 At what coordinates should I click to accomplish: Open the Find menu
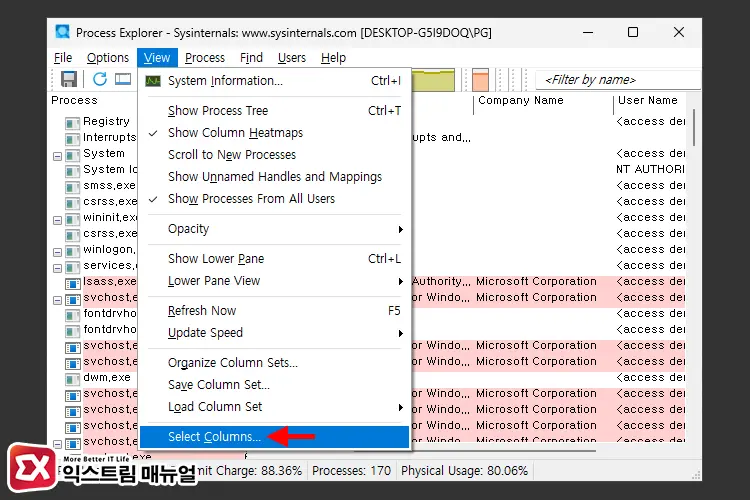coord(251,58)
